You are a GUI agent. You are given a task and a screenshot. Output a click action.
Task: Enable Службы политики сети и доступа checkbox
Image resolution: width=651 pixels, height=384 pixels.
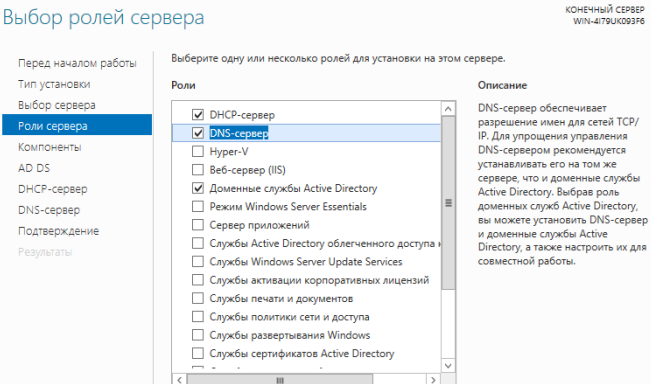point(198,316)
